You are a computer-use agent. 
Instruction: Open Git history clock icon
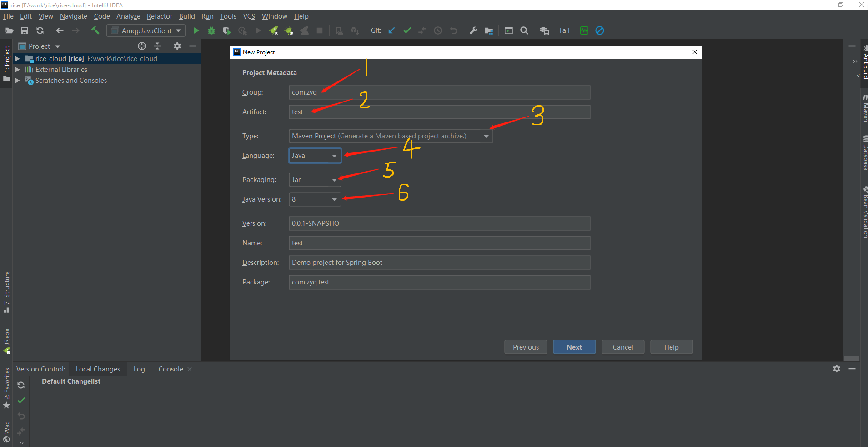pyautogui.click(x=438, y=30)
